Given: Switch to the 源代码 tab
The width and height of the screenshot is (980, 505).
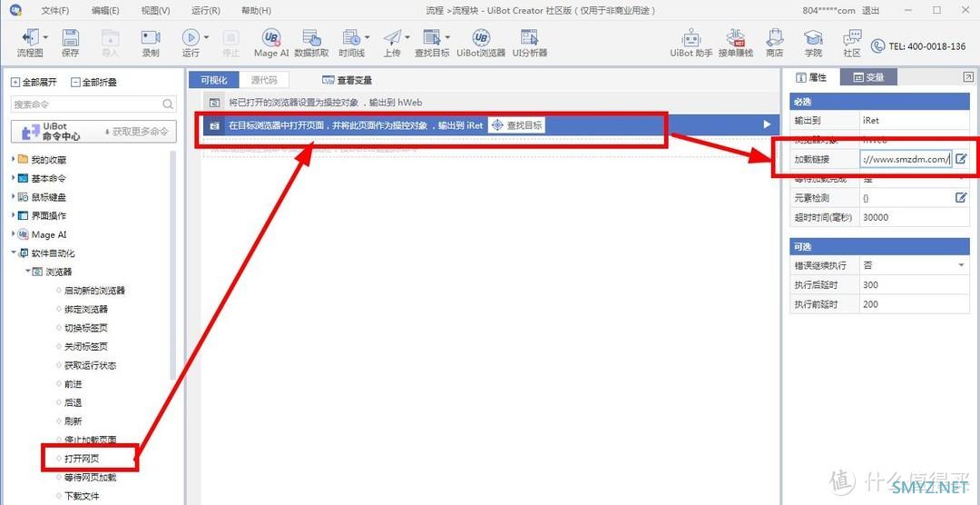Looking at the screenshot, I should pos(264,79).
